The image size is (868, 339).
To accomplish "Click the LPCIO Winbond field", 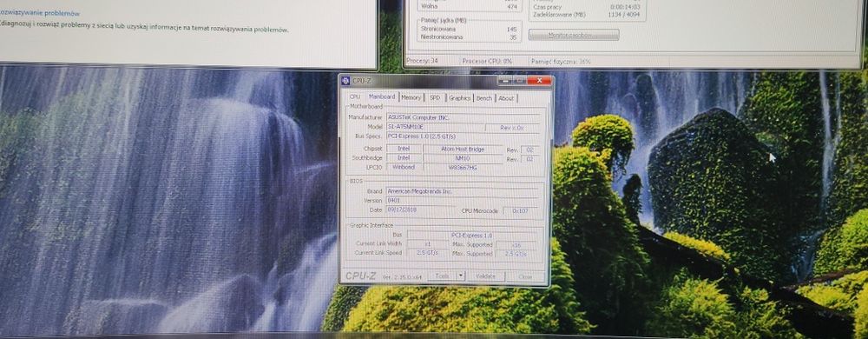I will [x=403, y=167].
